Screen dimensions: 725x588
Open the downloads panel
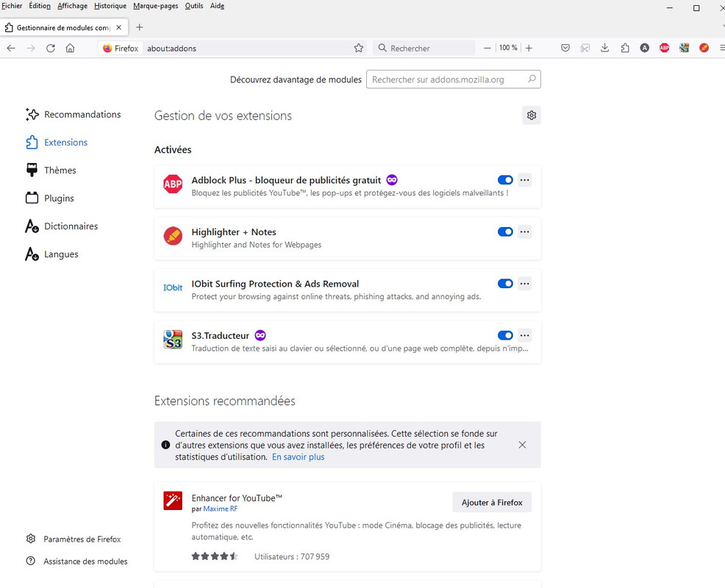(605, 48)
